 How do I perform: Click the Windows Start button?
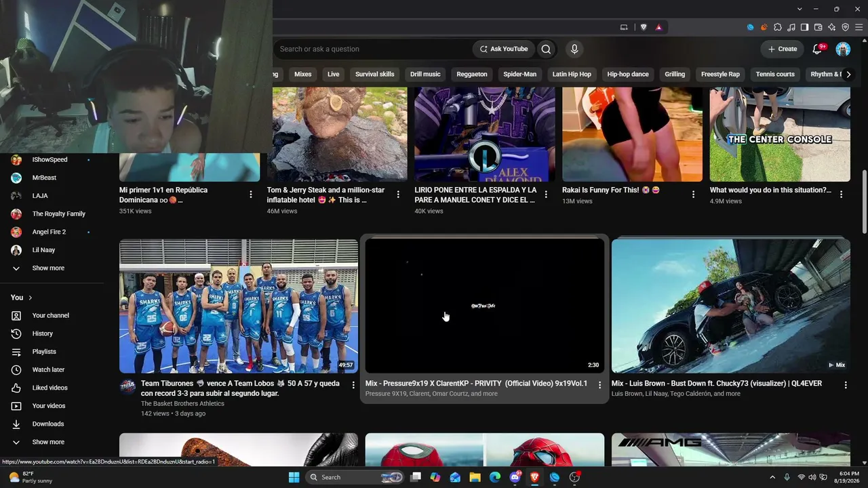294,477
